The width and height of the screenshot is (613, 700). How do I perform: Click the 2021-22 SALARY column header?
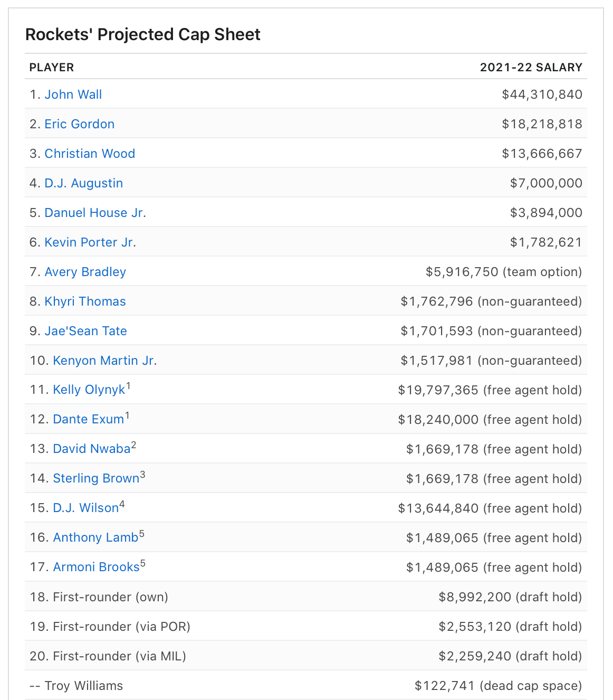531,68
